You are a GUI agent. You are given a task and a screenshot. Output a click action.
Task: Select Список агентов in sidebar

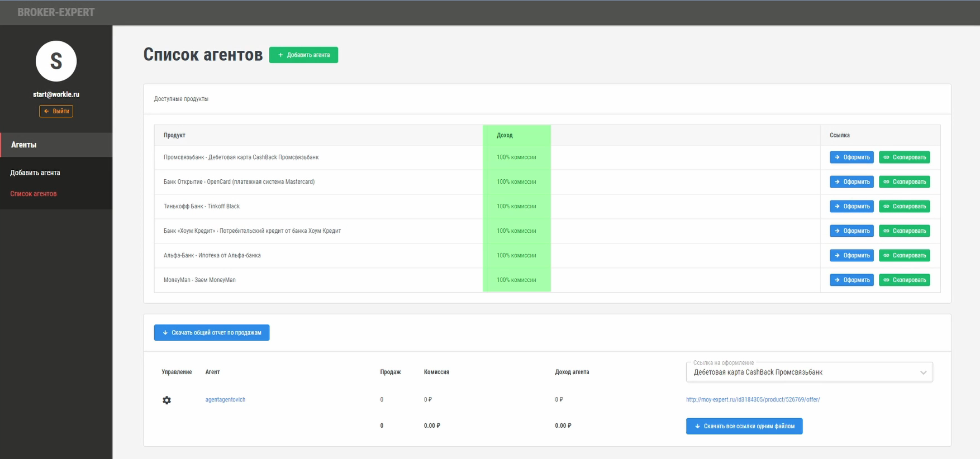34,194
